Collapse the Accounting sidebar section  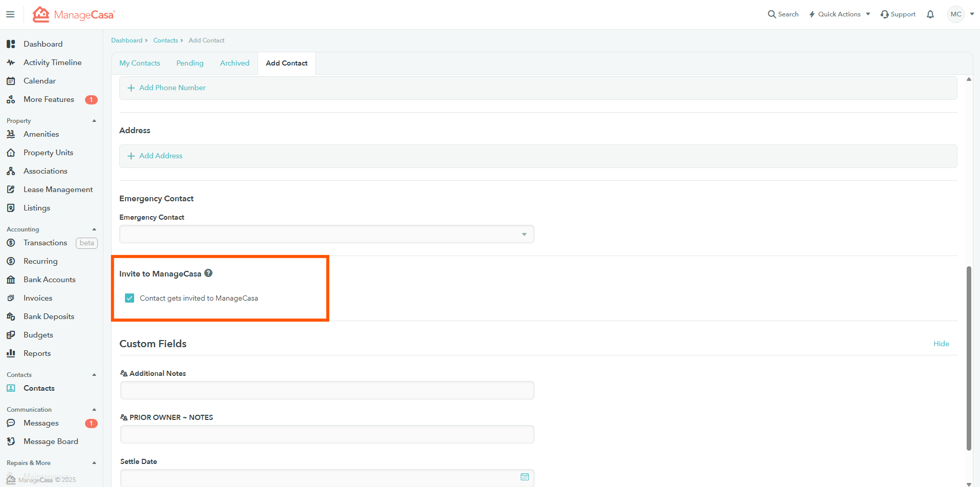(94, 229)
